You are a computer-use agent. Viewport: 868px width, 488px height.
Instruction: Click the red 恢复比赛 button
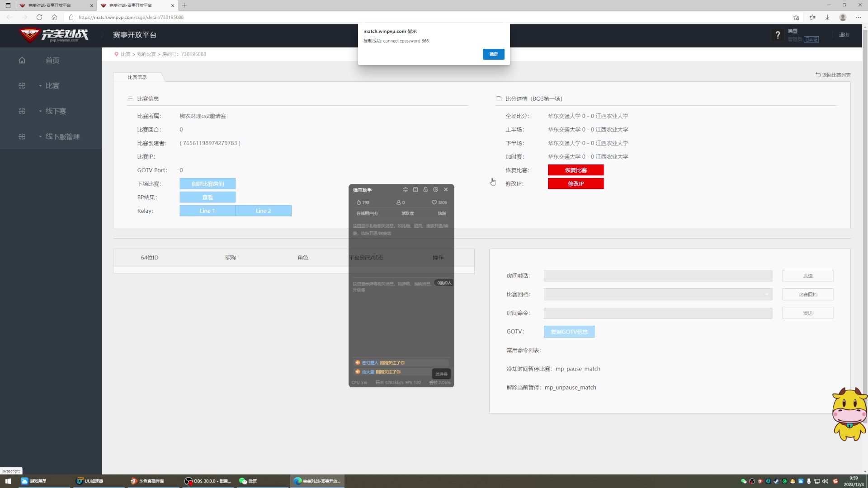coord(576,170)
